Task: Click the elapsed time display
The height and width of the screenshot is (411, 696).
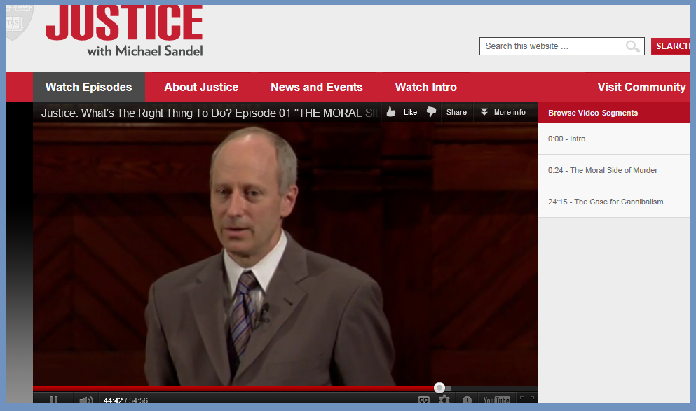Action: (x=113, y=400)
